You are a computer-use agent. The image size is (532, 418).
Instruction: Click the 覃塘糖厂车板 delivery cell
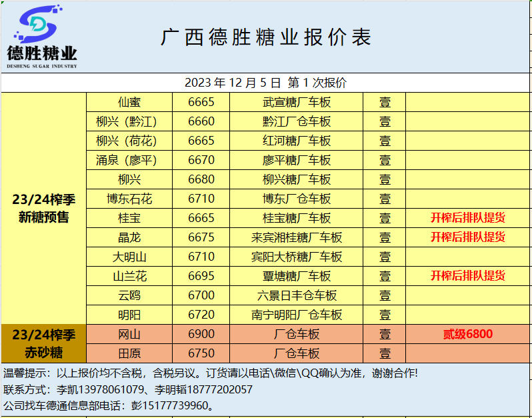[297, 276]
